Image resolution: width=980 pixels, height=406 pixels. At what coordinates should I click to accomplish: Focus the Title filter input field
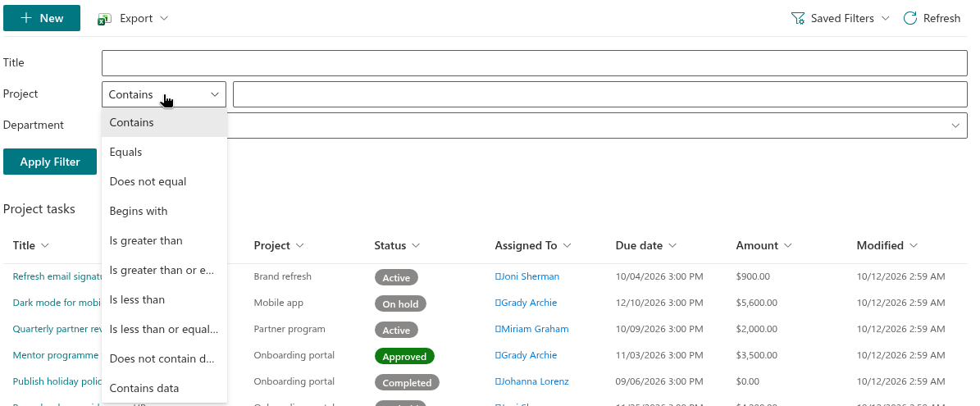(x=535, y=63)
